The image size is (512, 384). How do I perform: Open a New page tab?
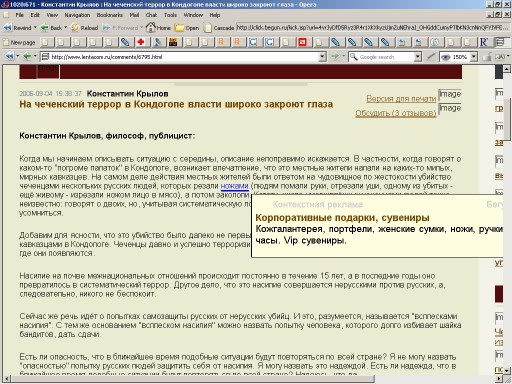(19, 42)
